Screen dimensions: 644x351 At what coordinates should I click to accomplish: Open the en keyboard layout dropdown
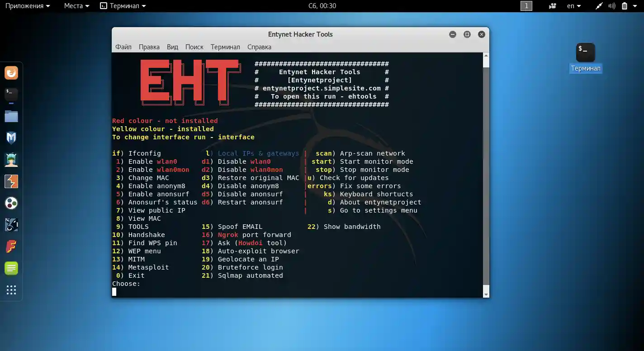point(574,6)
